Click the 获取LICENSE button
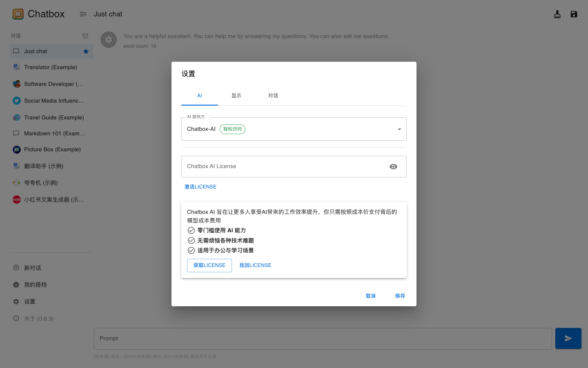The image size is (588, 368). (209, 265)
